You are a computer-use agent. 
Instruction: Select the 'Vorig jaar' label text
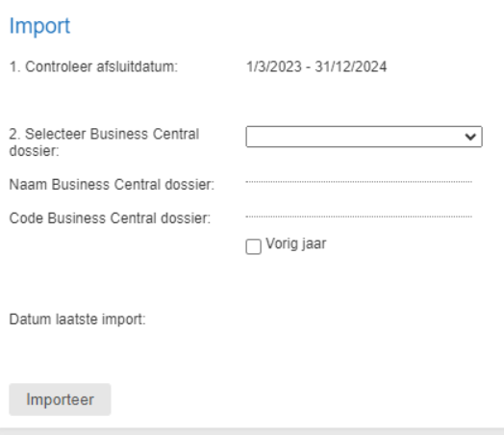pos(296,244)
